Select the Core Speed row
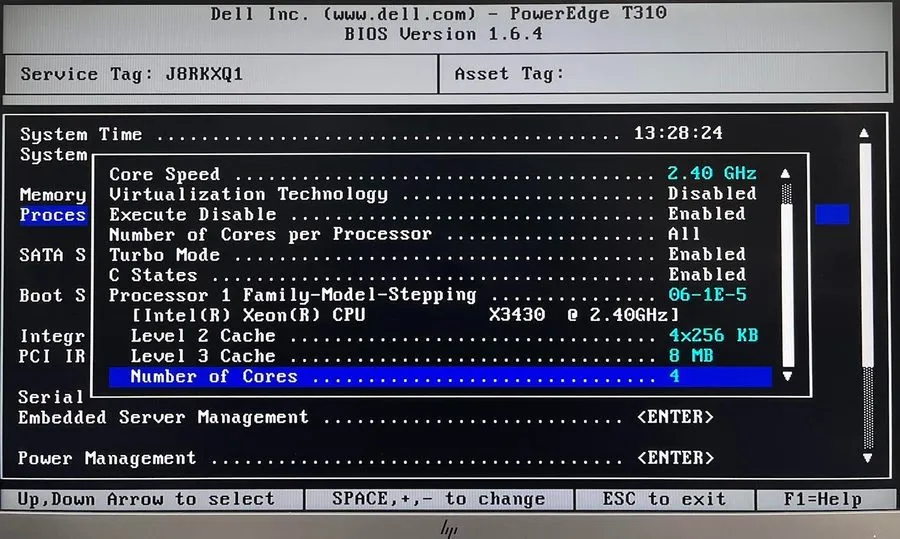900x539 pixels. (433, 173)
